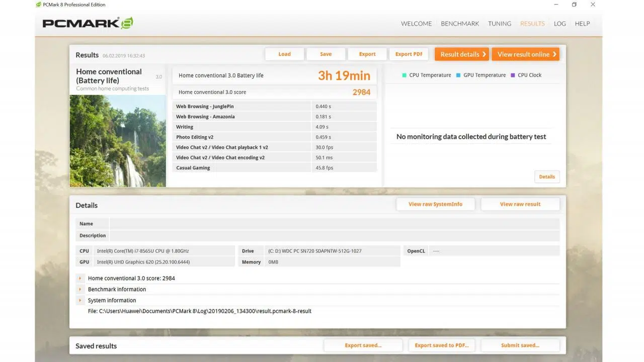Image resolution: width=644 pixels, height=362 pixels.
Task: Click Export saved to PDF...
Action: click(x=441, y=345)
